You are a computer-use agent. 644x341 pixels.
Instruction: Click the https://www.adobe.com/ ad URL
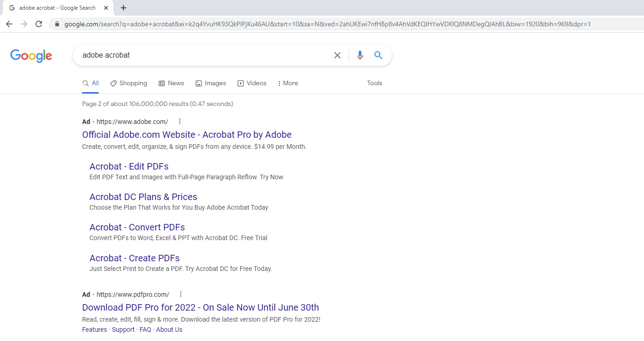tap(132, 122)
